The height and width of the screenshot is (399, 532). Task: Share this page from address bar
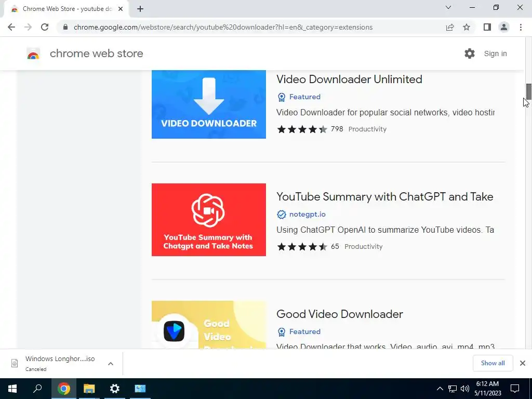[x=450, y=27]
